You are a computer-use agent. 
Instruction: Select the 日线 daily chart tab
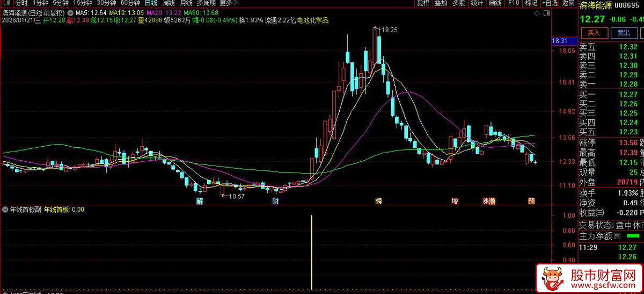(151, 3)
